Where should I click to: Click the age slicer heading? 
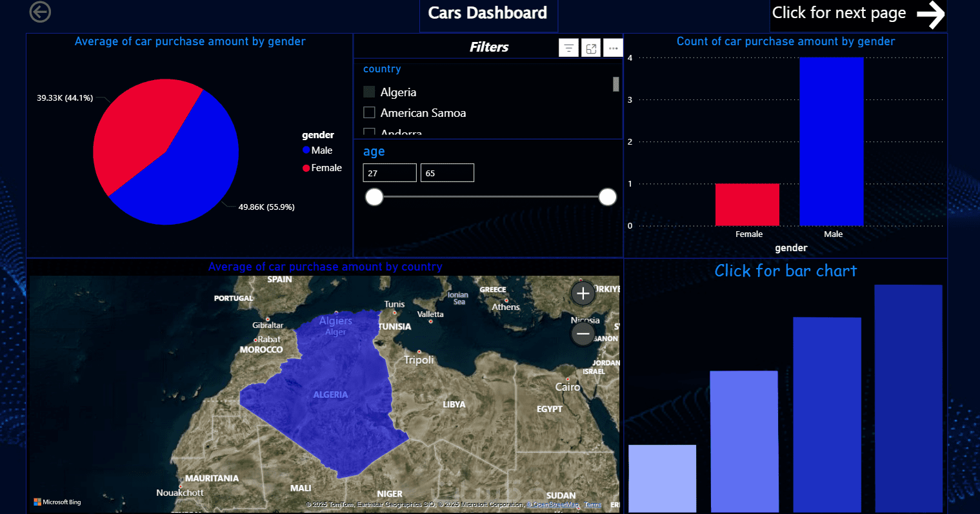pos(374,152)
